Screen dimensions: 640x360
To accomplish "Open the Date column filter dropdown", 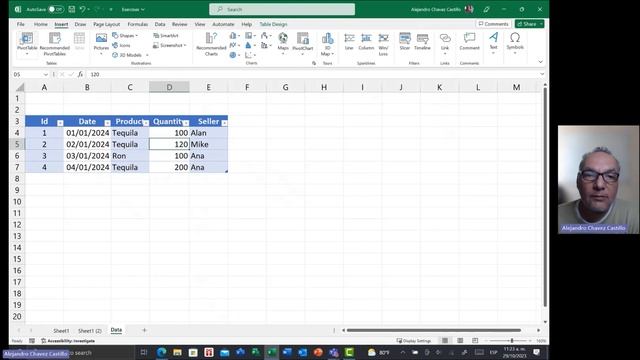I will (x=107, y=123).
